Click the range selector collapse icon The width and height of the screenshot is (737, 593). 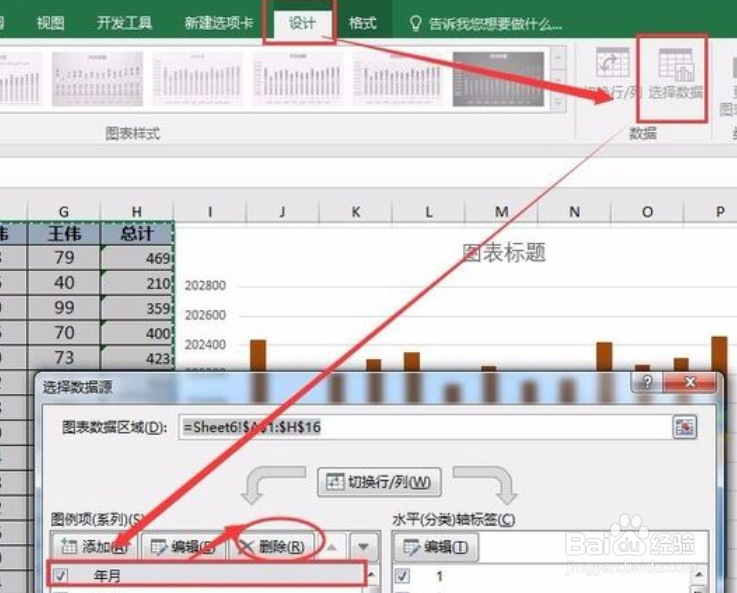(684, 427)
